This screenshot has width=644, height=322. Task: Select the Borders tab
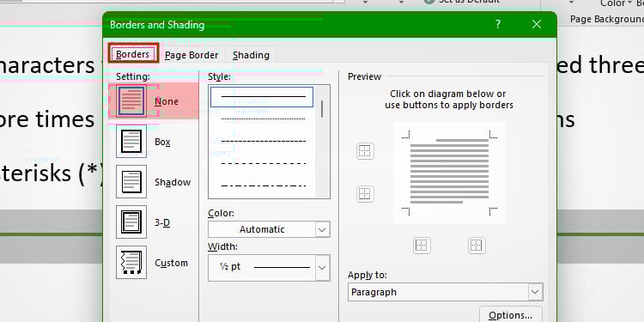pyautogui.click(x=133, y=54)
